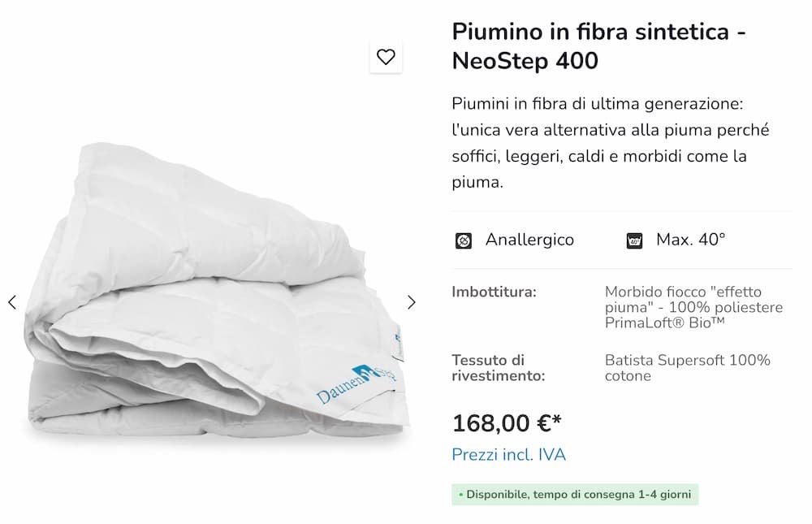Toggle the favorite heart for this product

coord(387,56)
